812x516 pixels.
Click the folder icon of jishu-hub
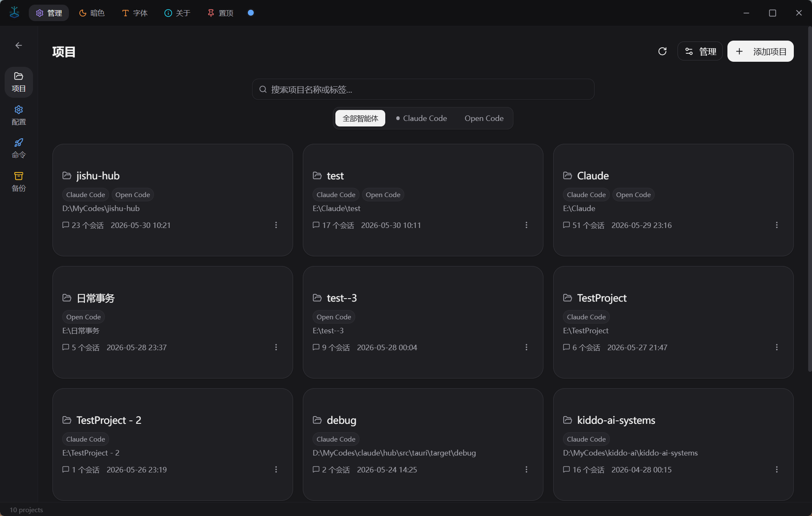67,176
